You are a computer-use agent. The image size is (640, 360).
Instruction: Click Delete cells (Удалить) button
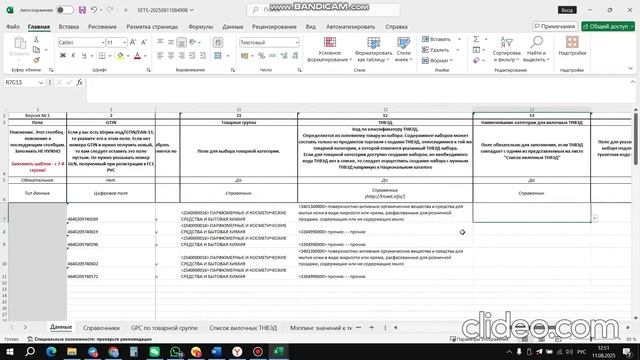pos(436,50)
